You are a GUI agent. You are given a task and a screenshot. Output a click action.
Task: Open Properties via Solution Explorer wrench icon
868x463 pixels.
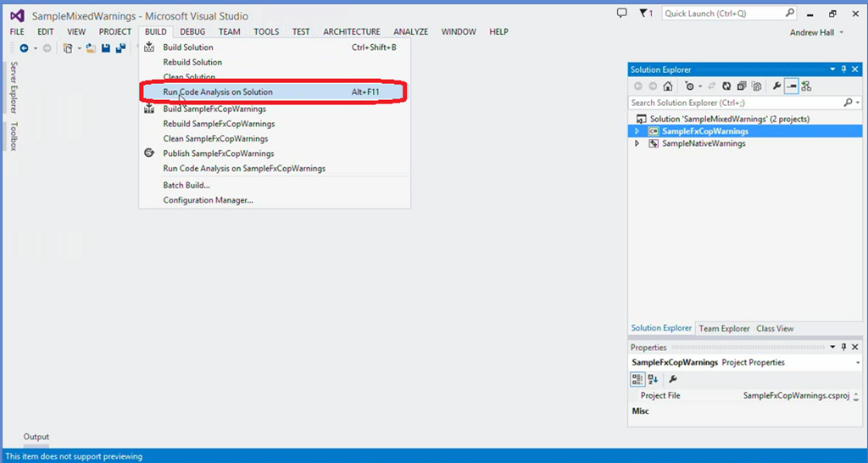[776, 86]
